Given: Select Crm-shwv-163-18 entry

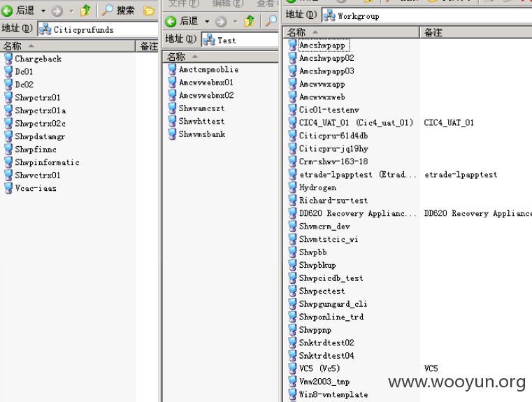Looking at the screenshot, I should (333, 161).
